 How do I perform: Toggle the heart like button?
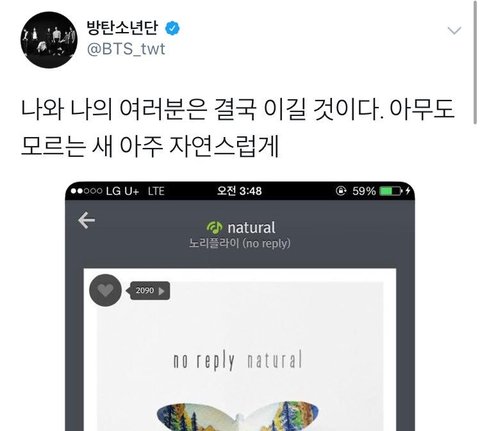[105, 290]
